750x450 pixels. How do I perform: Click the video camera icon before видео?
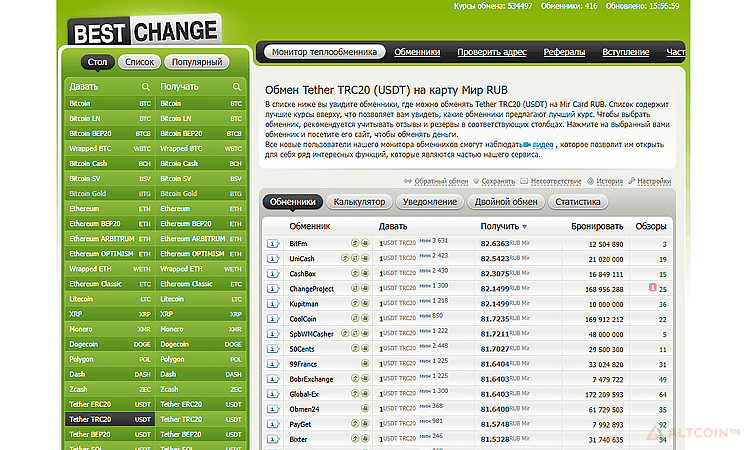(527, 144)
